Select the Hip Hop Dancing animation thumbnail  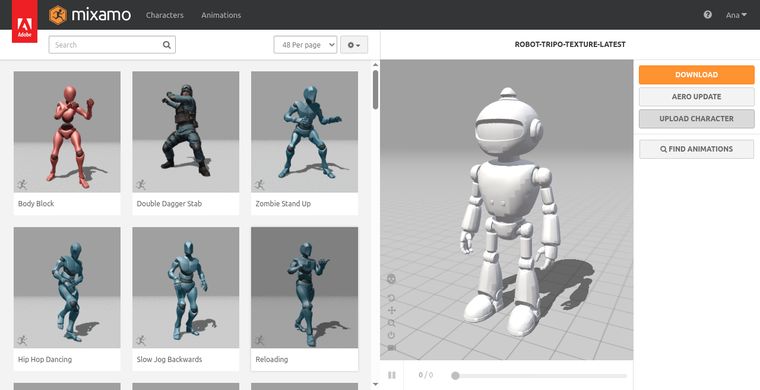(67, 287)
